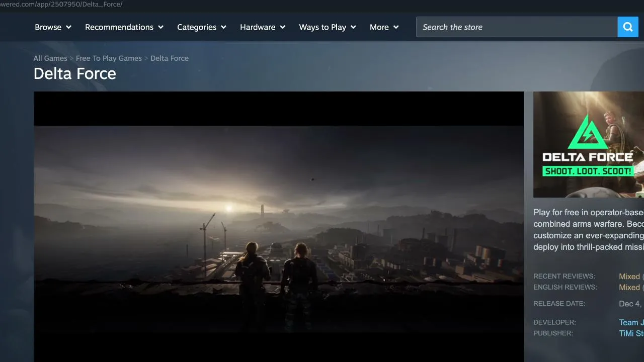
Task: Click the PUBLISHER label
Action: (553, 333)
